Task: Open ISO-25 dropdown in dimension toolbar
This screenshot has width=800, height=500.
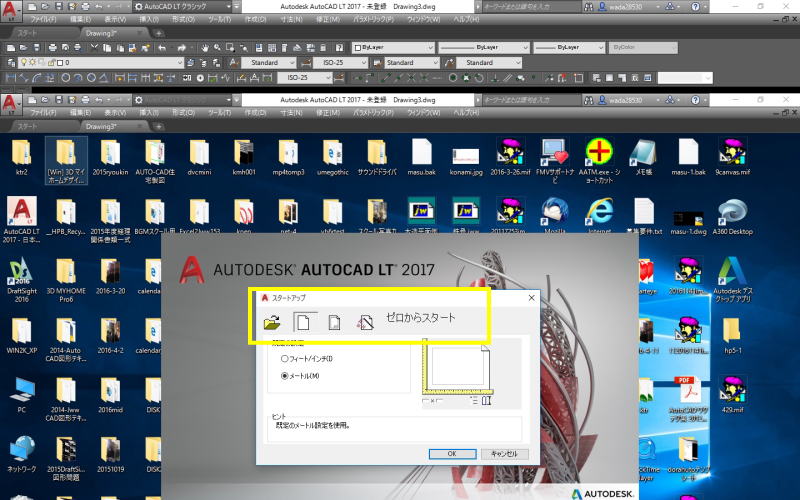Action: tap(305, 78)
